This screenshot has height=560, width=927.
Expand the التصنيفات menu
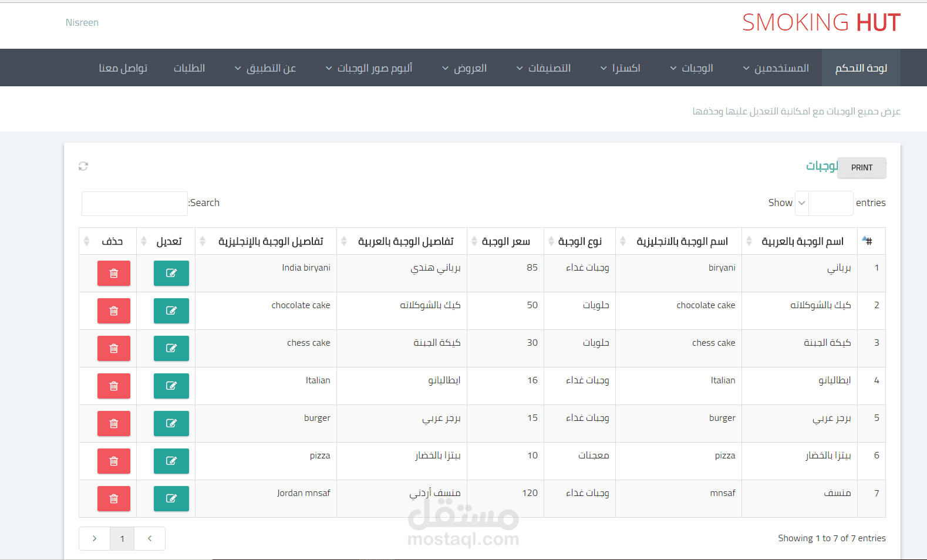(x=544, y=68)
